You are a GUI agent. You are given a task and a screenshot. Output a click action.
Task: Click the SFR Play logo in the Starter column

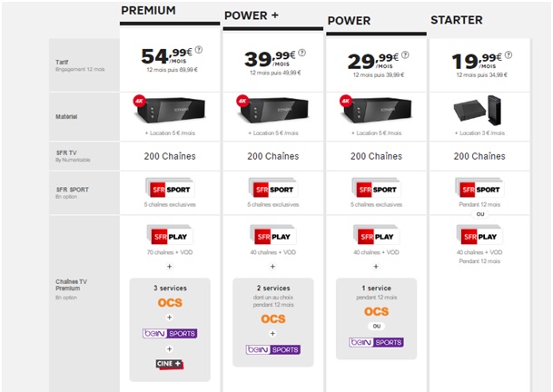tap(480, 235)
